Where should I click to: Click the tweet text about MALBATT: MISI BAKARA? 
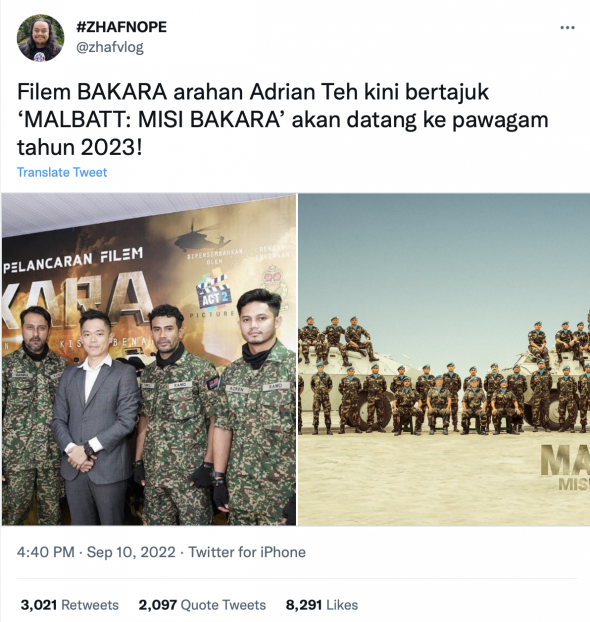(283, 119)
